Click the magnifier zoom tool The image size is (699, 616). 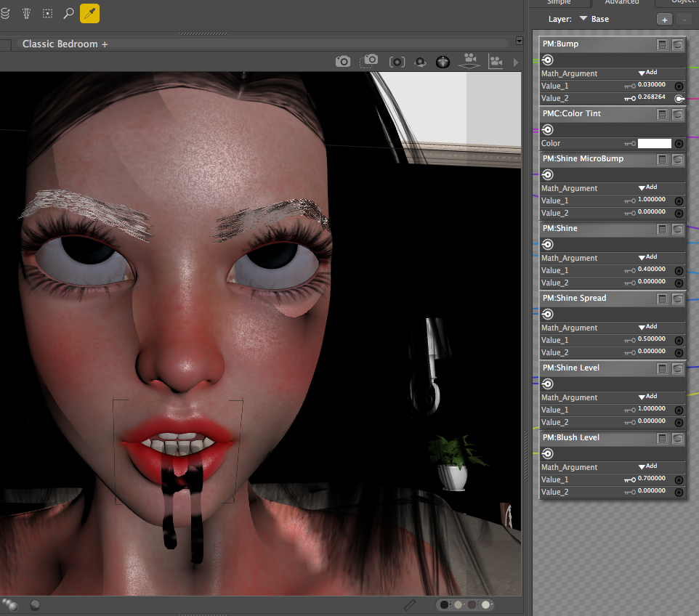(x=68, y=13)
